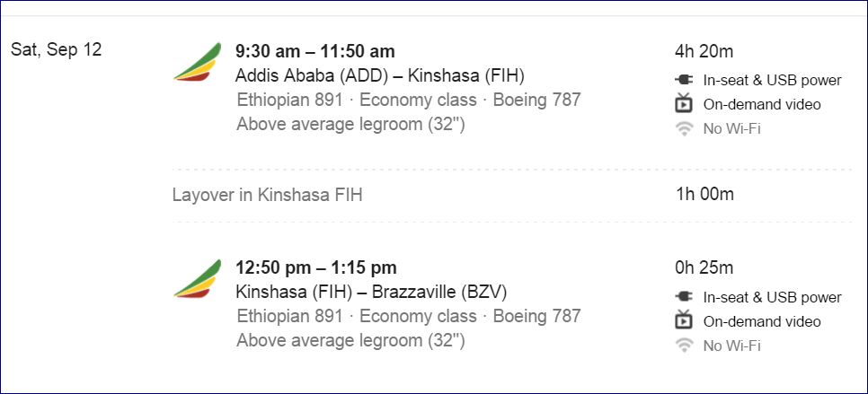The height and width of the screenshot is (394, 868).
Task: Click the power plug icon in second flight
Action: [x=684, y=297]
